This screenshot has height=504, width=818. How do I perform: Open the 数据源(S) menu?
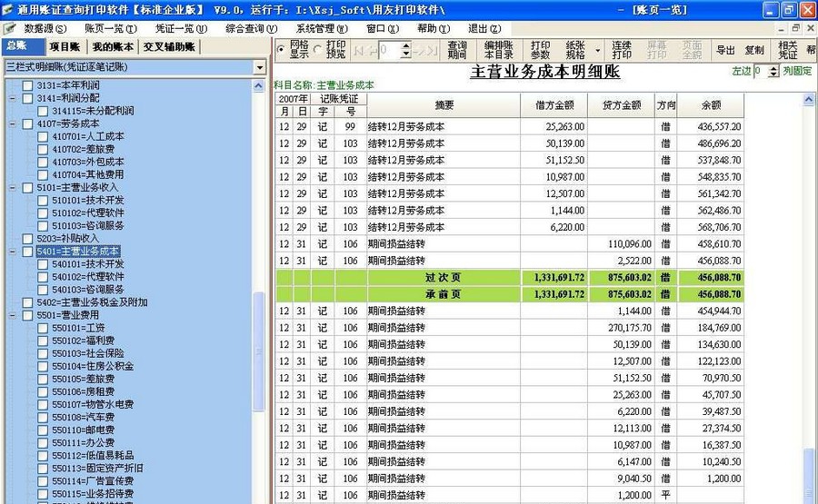pyautogui.click(x=45, y=29)
